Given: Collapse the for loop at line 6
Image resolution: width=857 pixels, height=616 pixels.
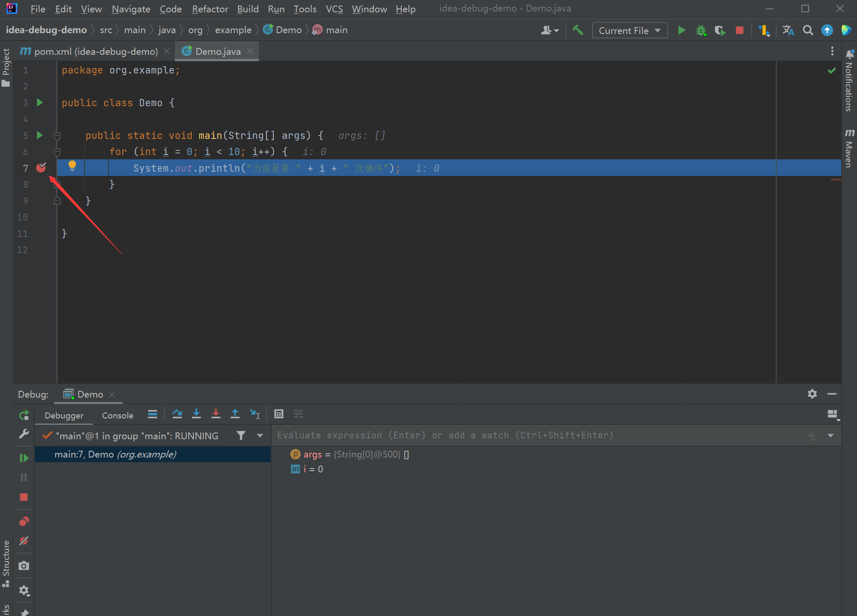Looking at the screenshot, I should (x=57, y=152).
